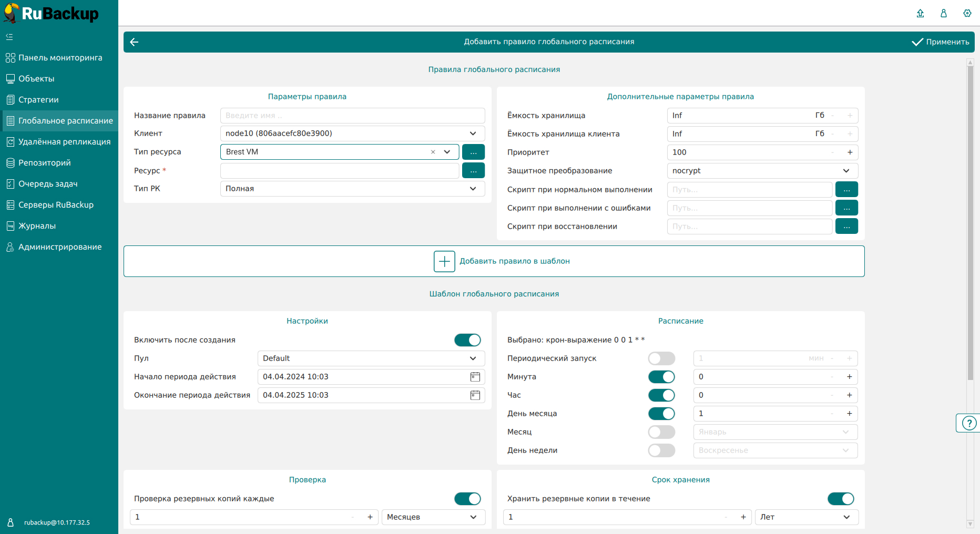Click the back arrow in the header
This screenshot has width=980, height=534.
pyautogui.click(x=134, y=42)
